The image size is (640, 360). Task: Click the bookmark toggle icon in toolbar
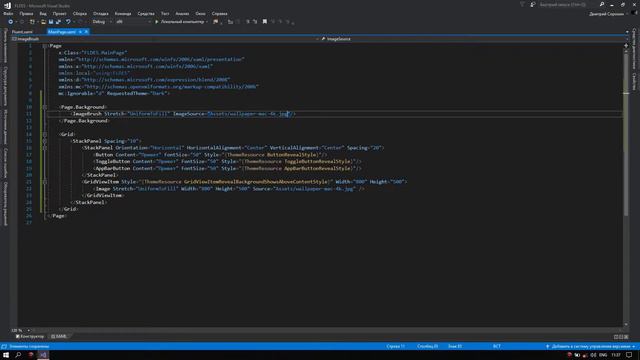[x=265, y=22]
